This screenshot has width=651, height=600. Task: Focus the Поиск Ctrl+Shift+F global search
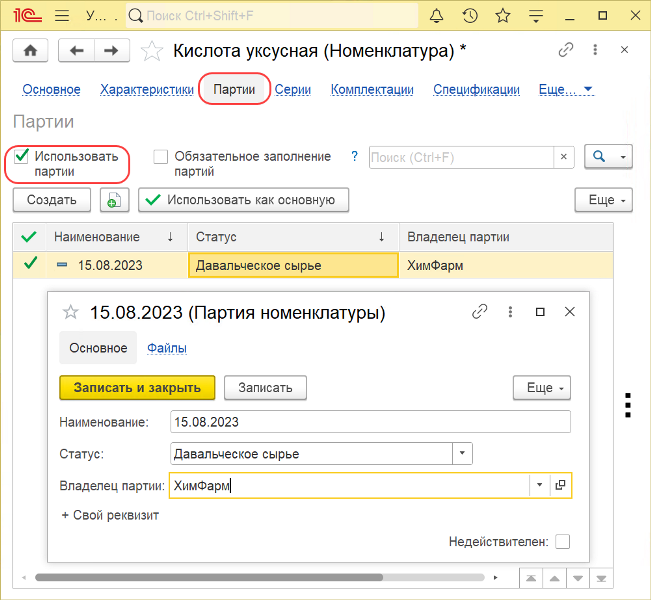(272, 16)
